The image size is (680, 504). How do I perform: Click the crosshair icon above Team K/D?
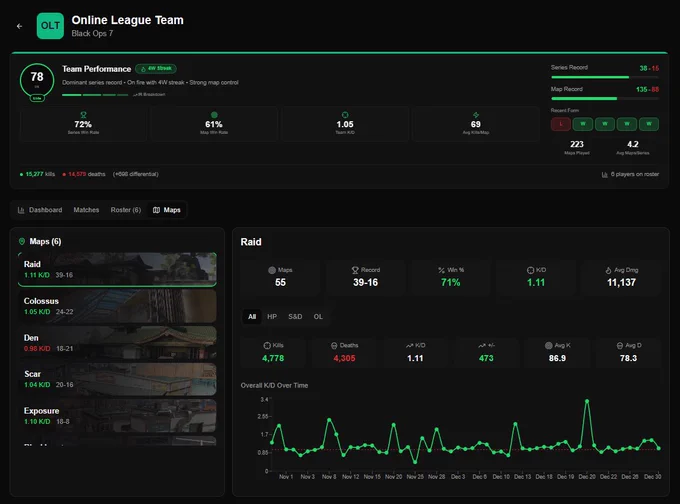coord(345,115)
